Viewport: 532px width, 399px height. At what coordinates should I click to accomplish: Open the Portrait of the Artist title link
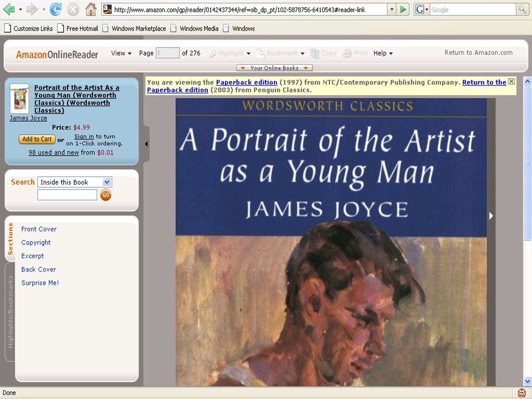coord(76,99)
